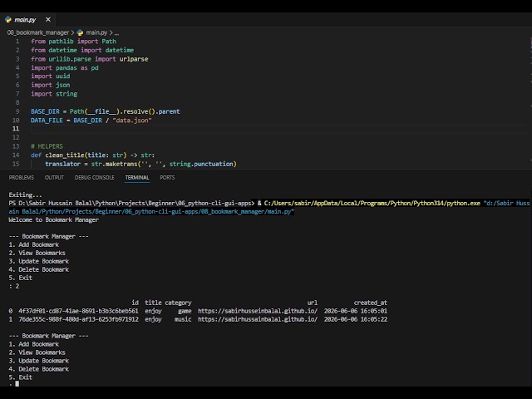Click first '3. Update Bookmark' menu line
Viewport: 532px width, 399px height.
39,261
